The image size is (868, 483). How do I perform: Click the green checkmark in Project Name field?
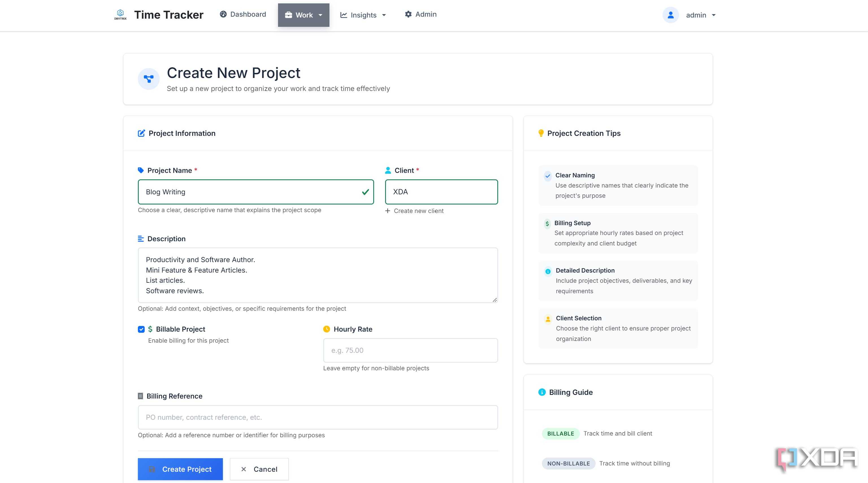coord(365,192)
